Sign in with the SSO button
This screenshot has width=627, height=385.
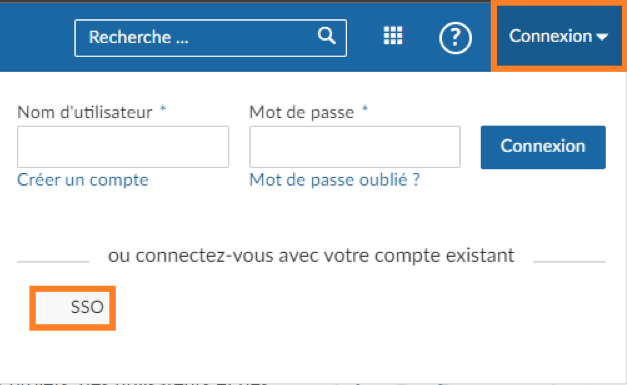pos(72,308)
